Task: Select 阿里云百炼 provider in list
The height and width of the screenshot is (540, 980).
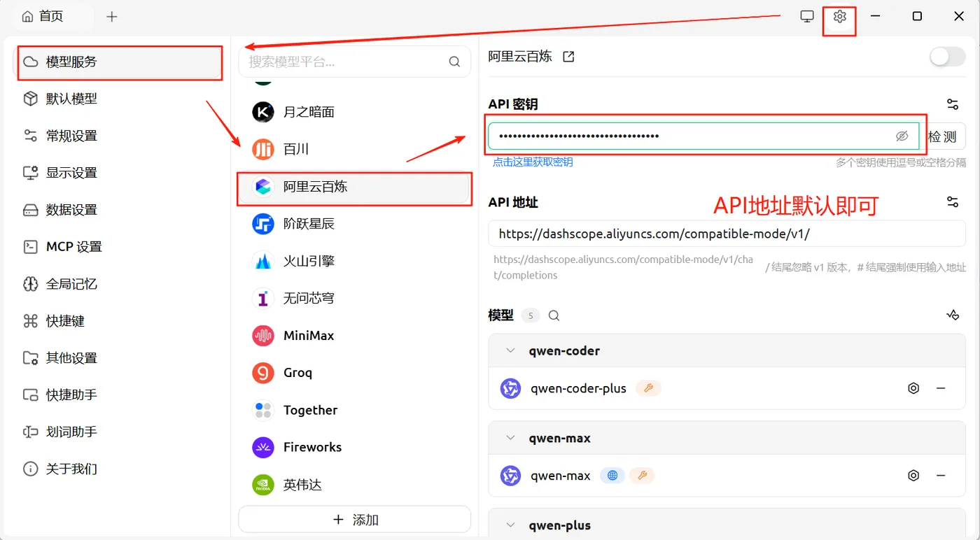Action: click(x=354, y=187)
